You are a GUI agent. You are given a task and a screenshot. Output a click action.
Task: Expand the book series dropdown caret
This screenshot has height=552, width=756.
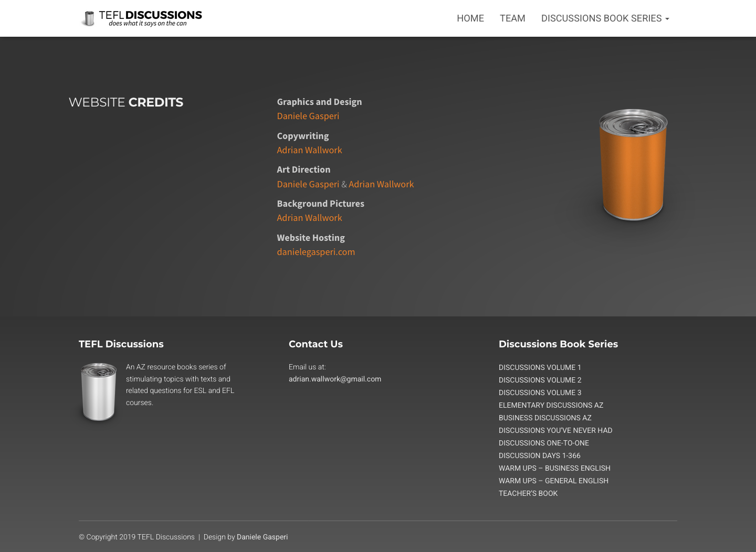pos(667,19)
